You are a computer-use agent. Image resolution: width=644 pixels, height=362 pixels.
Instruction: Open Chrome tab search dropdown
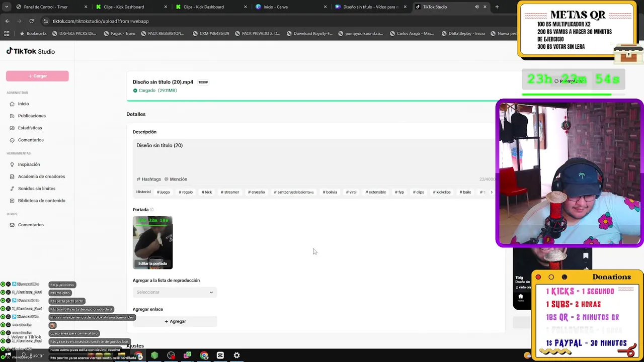coord(7,7)
